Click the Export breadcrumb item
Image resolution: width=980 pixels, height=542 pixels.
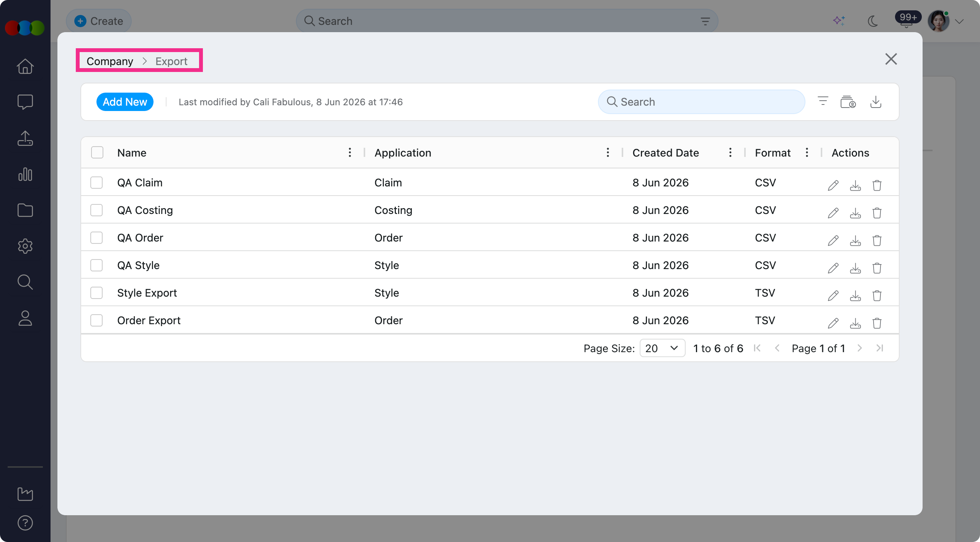(171, 61)
